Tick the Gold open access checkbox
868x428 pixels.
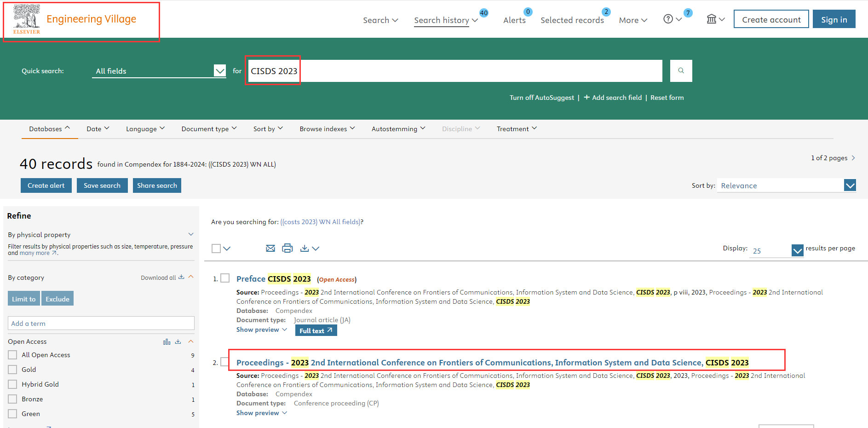coord(12,370)
